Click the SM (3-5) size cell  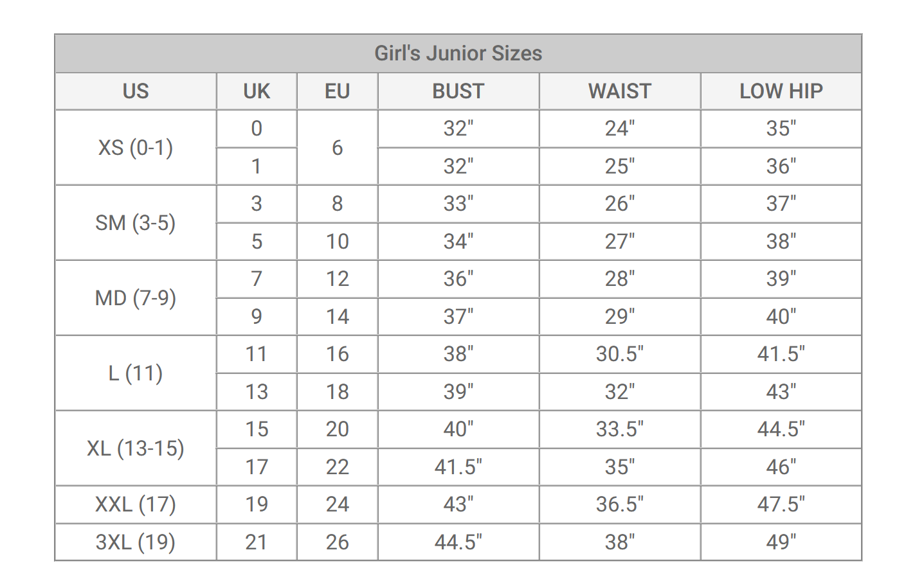(136, 223)
